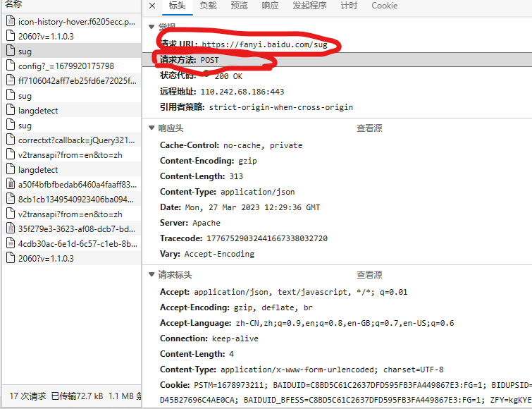Click the 200 OK status code value
The image size is (532, 409).
click(228, 76)
